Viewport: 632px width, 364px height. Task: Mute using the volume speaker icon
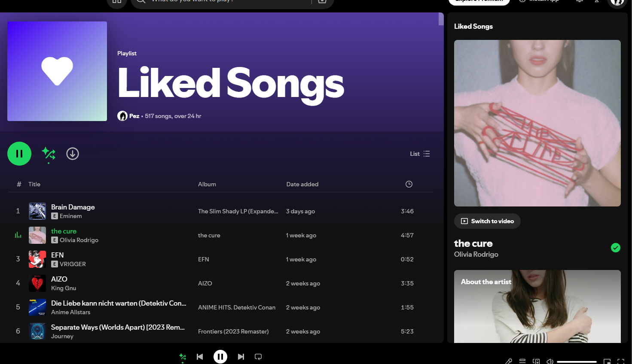550,361
